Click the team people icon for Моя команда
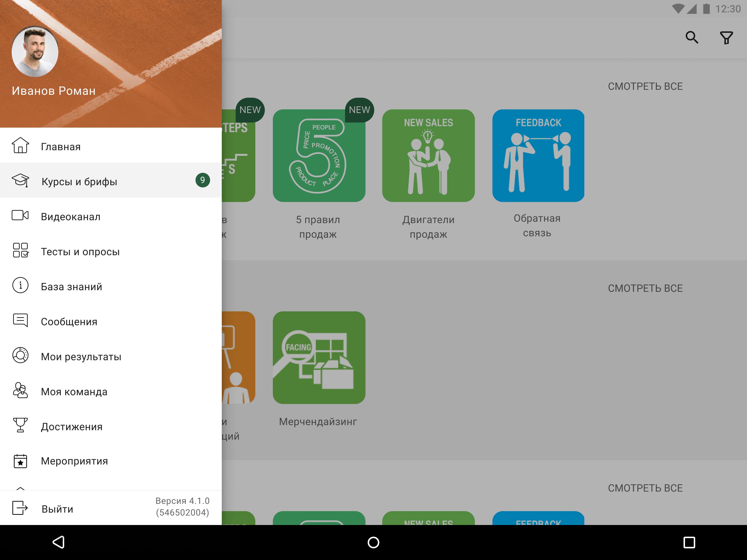Viewport: 747px width, 560px height. (20, 391)
